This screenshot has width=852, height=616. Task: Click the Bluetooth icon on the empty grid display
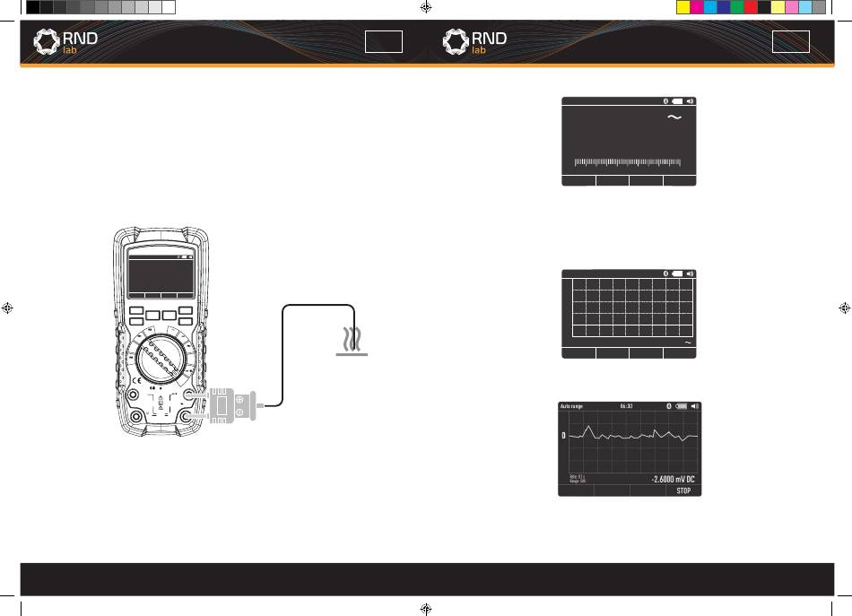click(x=665, y=273)
